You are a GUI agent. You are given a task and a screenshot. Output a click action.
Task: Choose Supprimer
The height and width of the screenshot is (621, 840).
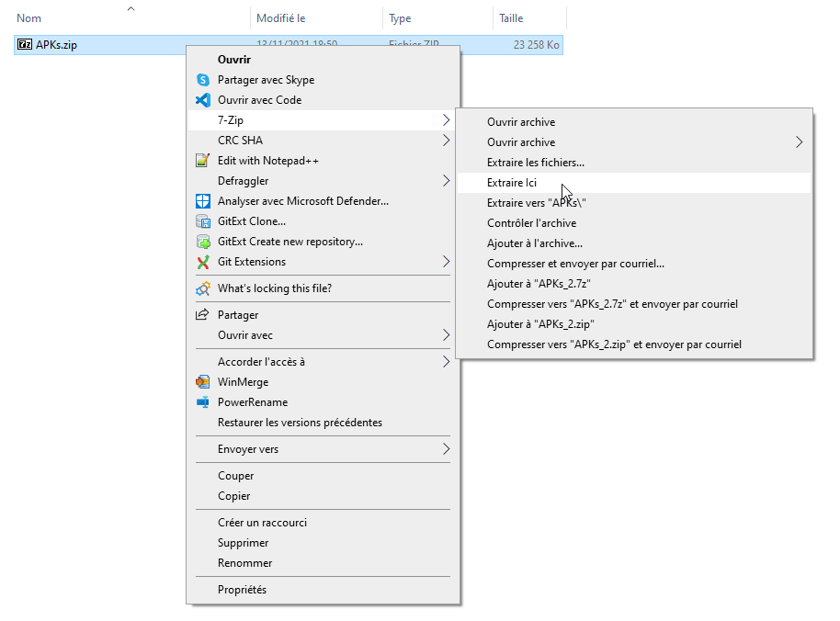pyautogui.click(x=323, y=543)
